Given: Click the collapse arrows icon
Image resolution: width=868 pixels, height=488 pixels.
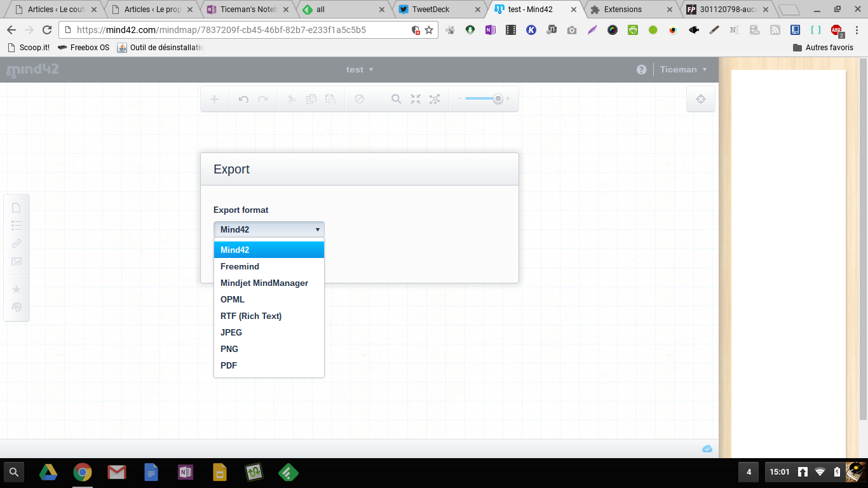Looking at the screenshot, I should coord(416,99).
